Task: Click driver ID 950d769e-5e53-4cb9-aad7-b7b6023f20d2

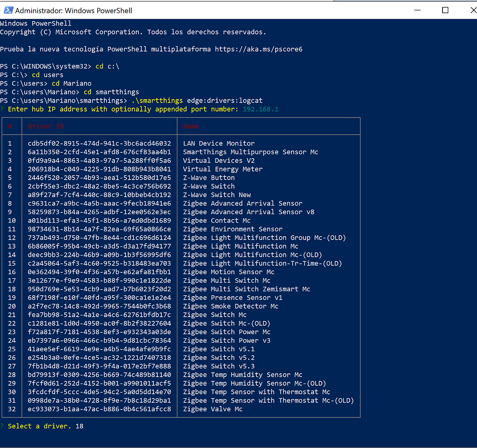Action: click(x=100, y=289)
